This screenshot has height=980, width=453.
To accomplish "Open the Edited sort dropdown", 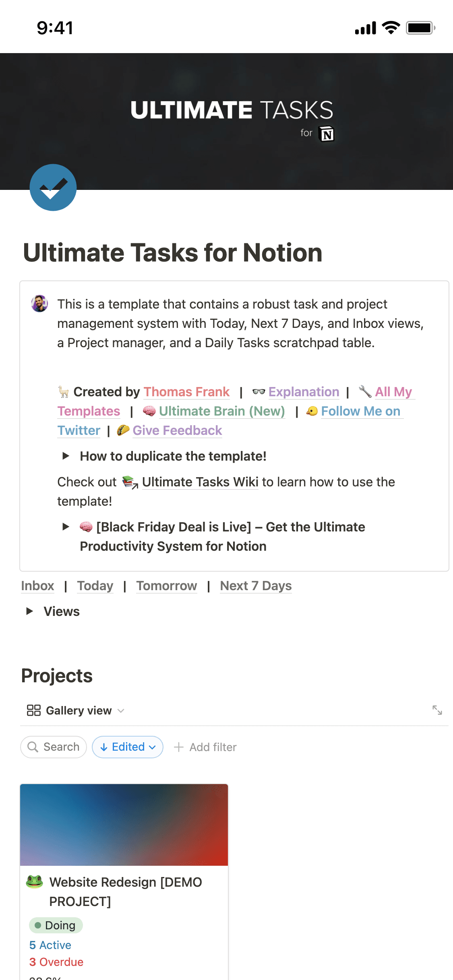I will pos(127,747).
